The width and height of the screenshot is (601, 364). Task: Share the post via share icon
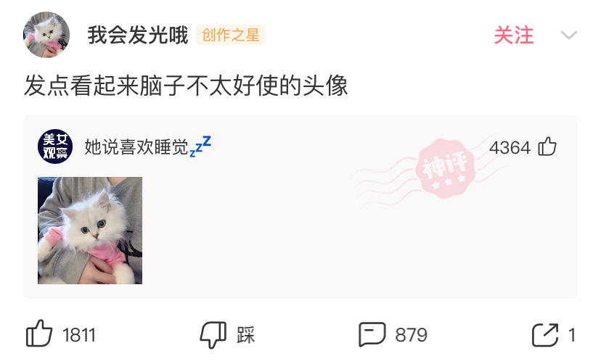(545, 335)
